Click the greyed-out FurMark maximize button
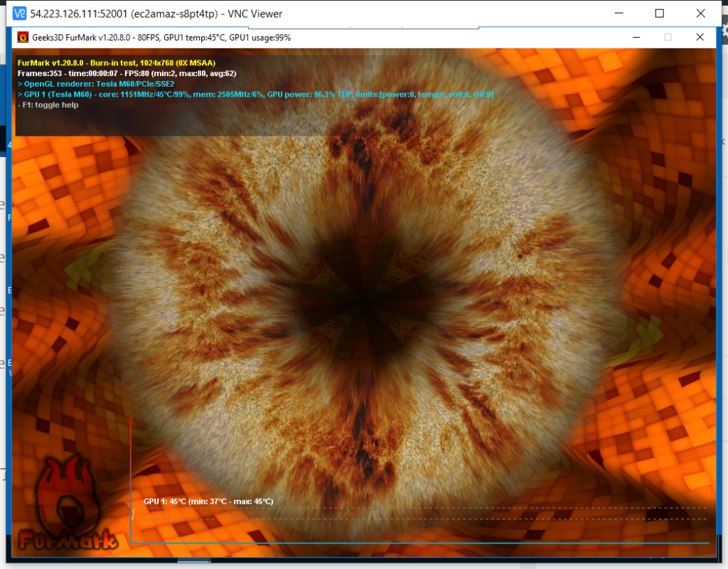The height and width of the screenshot is (569, 728). (x=667, y=37)
